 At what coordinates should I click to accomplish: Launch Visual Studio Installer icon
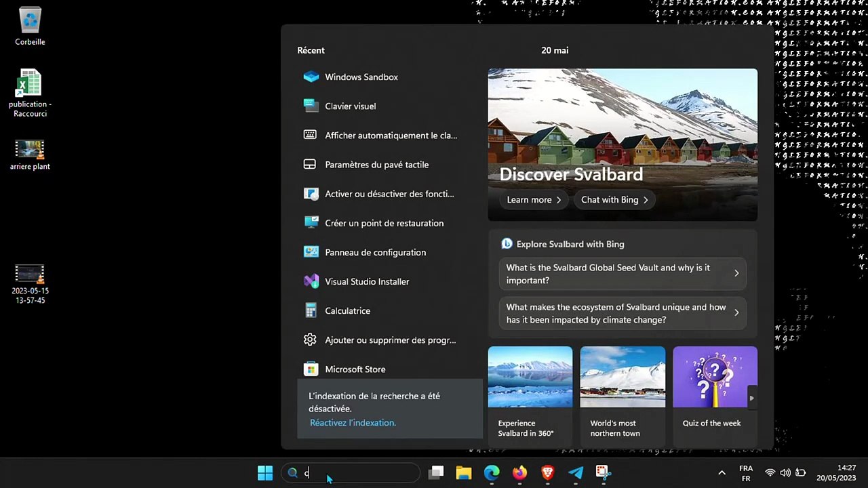click(311, 281)
